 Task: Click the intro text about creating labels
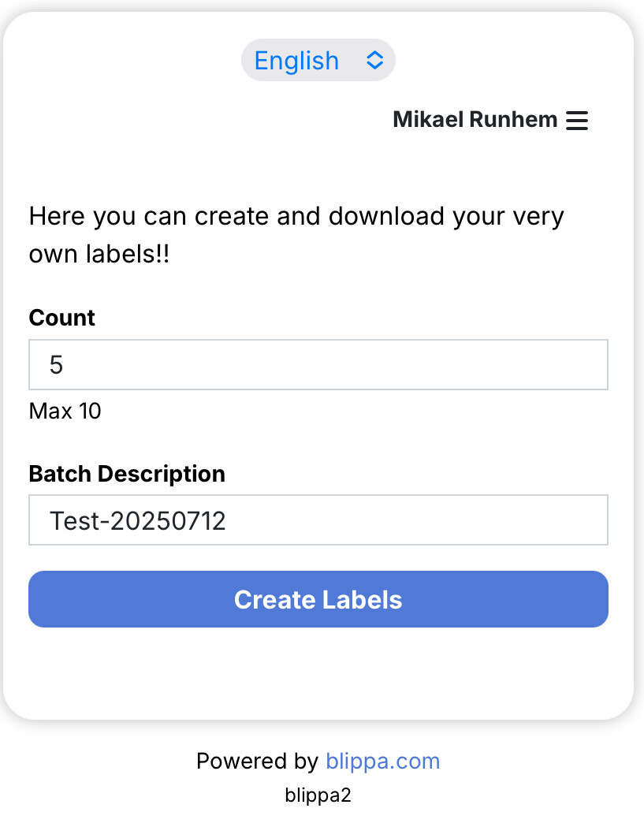click(x=296, y=216)
